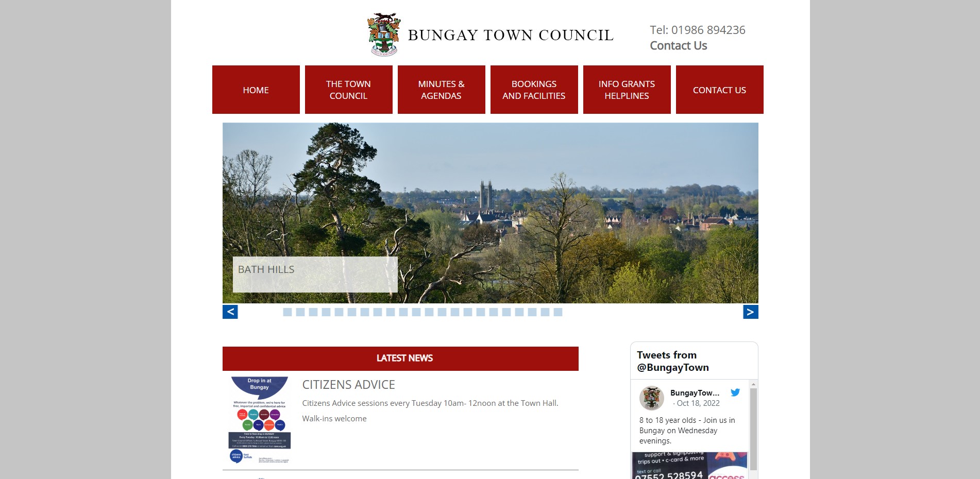Click the BUNGAY TOWN COUNCIL title text

[511, 35]
